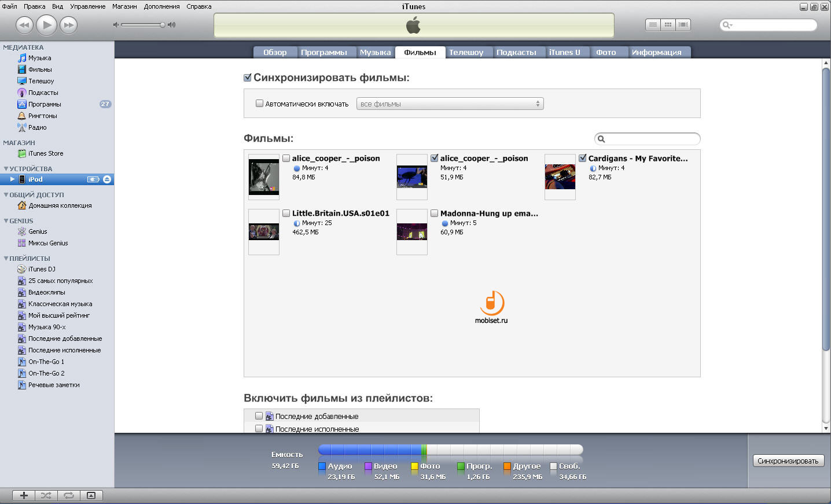Open the все фильмы dropdown

(x=450, y=104)
